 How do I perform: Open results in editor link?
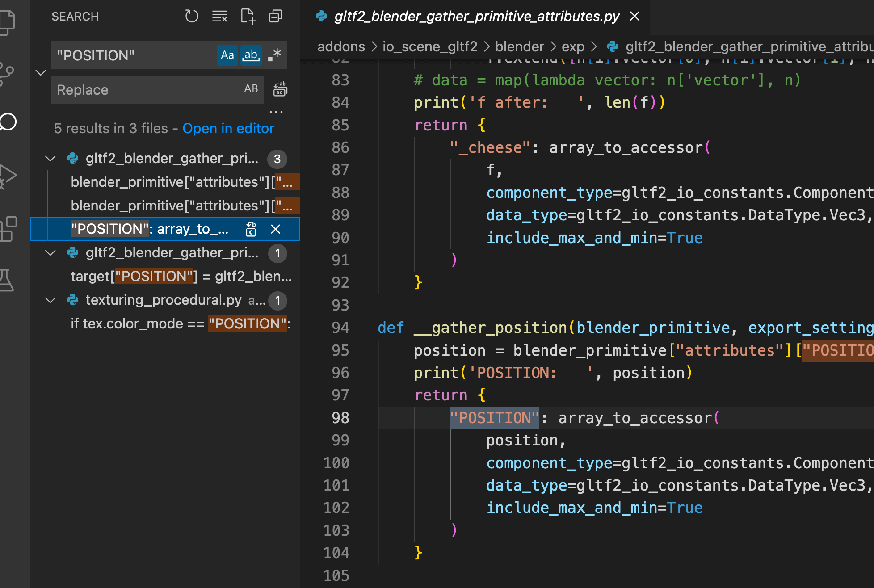(228, 129)
